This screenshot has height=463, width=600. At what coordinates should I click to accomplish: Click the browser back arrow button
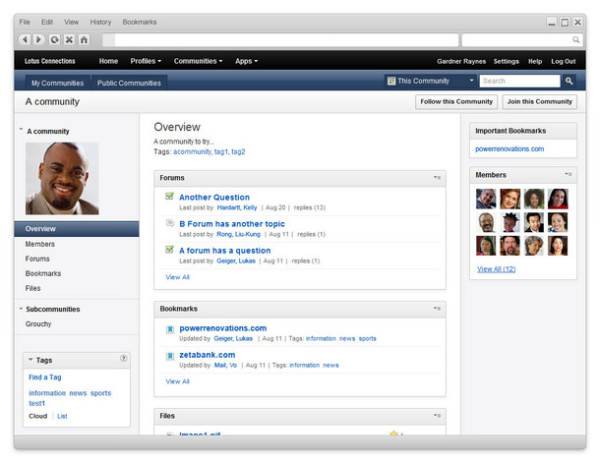[x=25, y=39]
